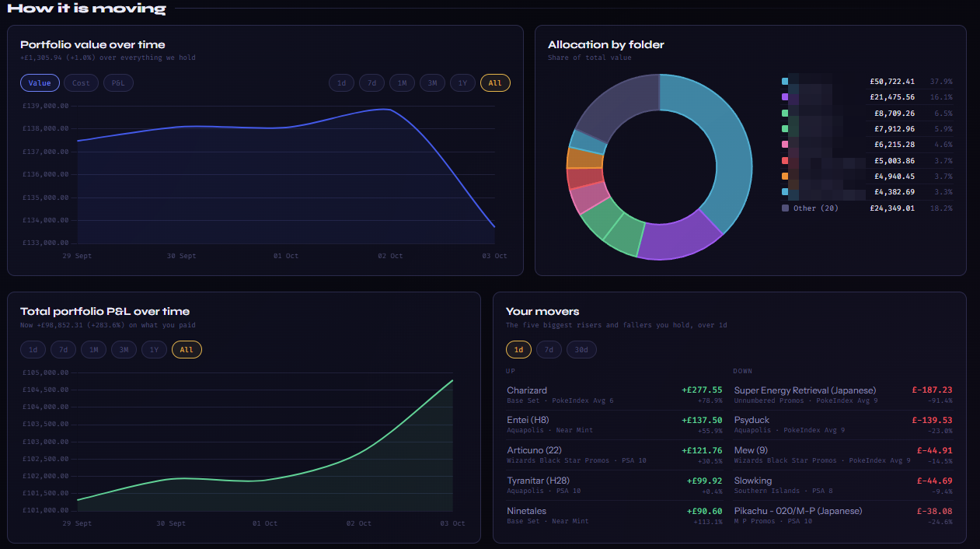Select 7d range in Total portfolio P&L chart

click(x=63, y=350)
